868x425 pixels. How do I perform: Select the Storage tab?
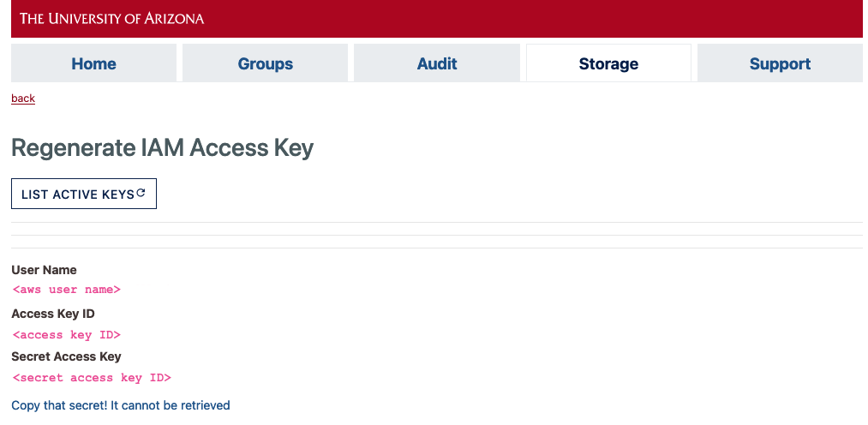[608, 63]
